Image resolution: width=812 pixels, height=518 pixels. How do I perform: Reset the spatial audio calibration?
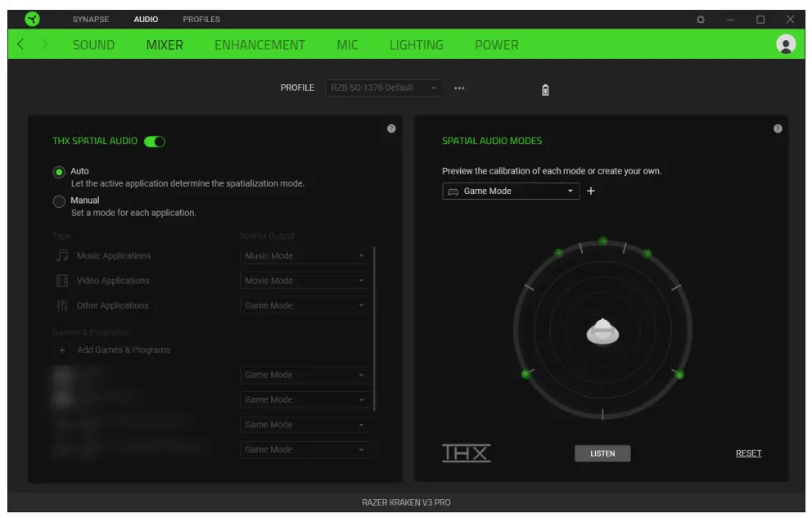point(747,453)
